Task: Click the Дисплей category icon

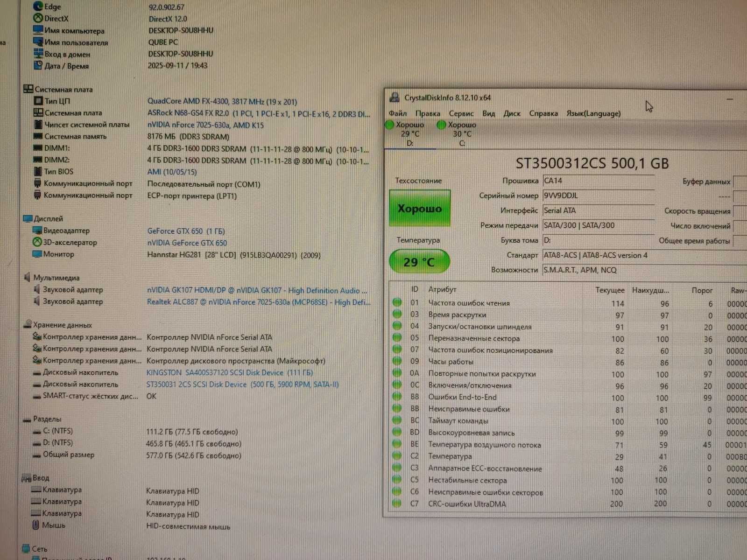Action: (28, 218)
